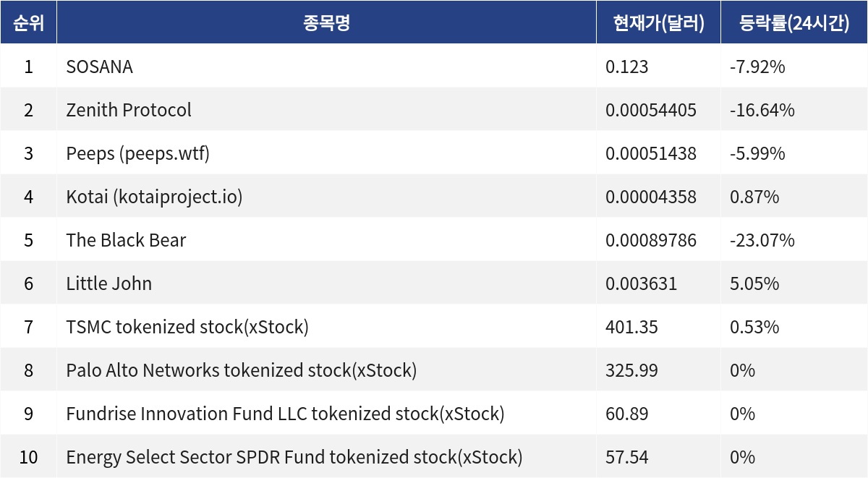Viewport: 868px width, 478px height.
Task: Click the change value -23.07%
Action: click(762, 241)
